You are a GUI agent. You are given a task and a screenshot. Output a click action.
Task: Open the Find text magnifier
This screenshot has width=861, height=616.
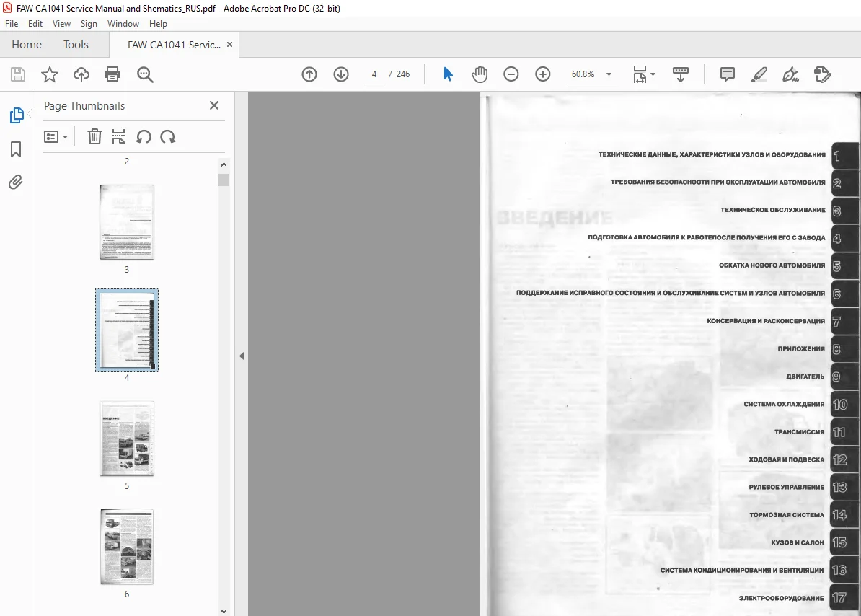pyautogui.click(x=145, y=74)
